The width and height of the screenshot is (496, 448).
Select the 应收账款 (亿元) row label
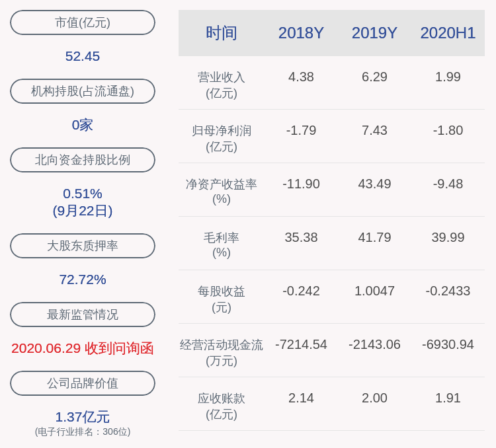click(x=222, y=406)
